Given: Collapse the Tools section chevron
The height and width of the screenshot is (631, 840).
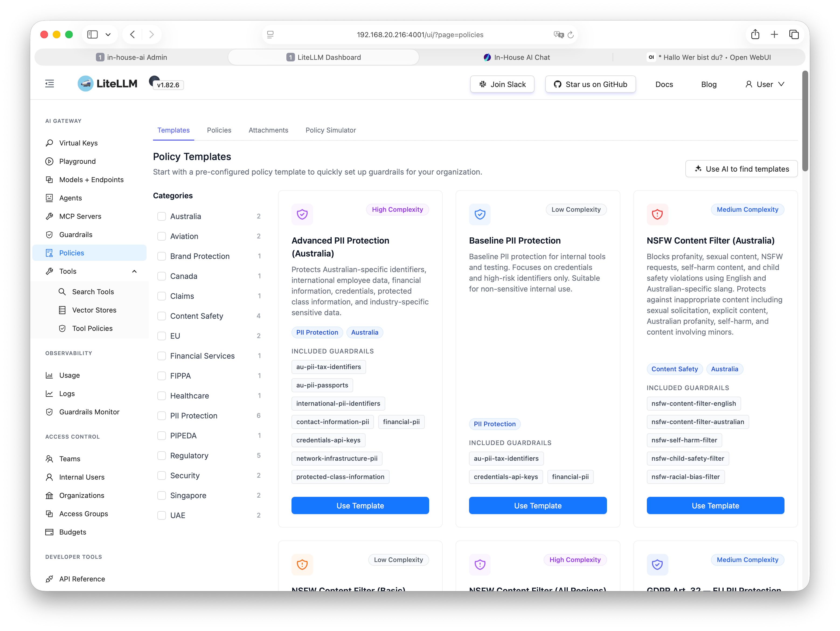Looking at the screenshot, I should 134,271.
